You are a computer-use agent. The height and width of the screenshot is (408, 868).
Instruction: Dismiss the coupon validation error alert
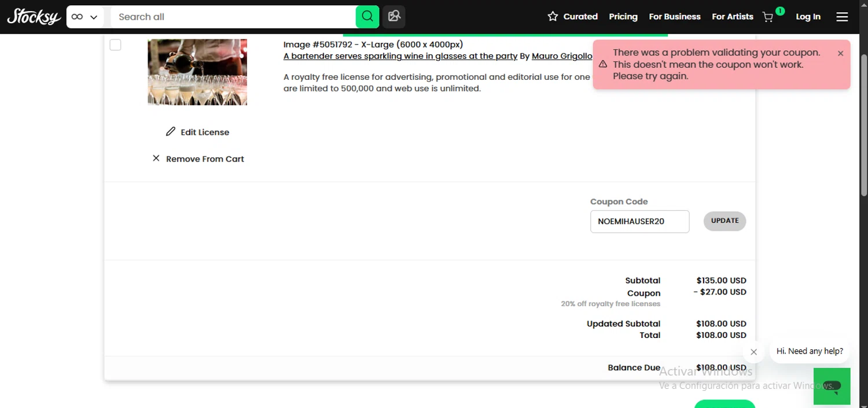click(840, 53)
